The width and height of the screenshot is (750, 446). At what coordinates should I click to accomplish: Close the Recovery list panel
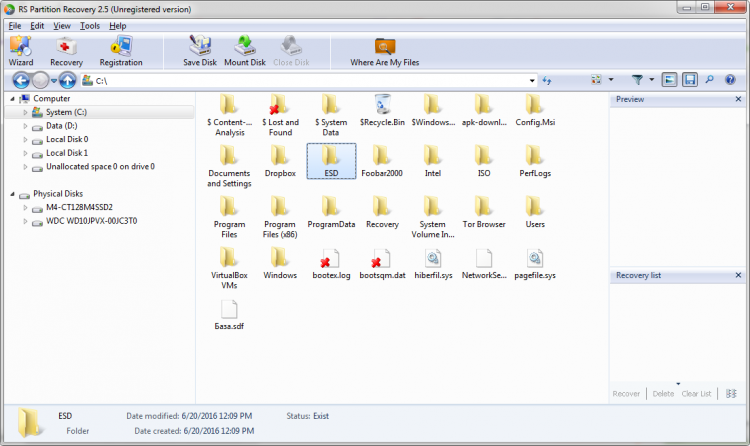738,275
